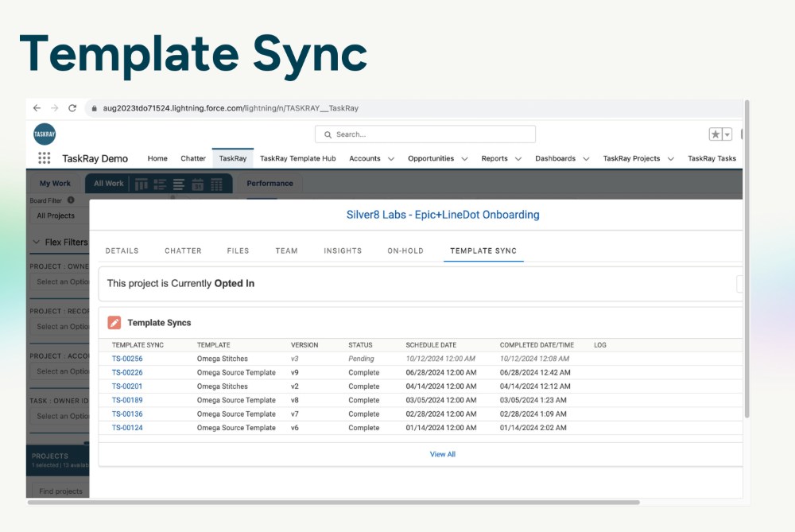Open the App Launcher waffle icon
The height and width of the screenshot is (532, 795).
click(45, 158)
